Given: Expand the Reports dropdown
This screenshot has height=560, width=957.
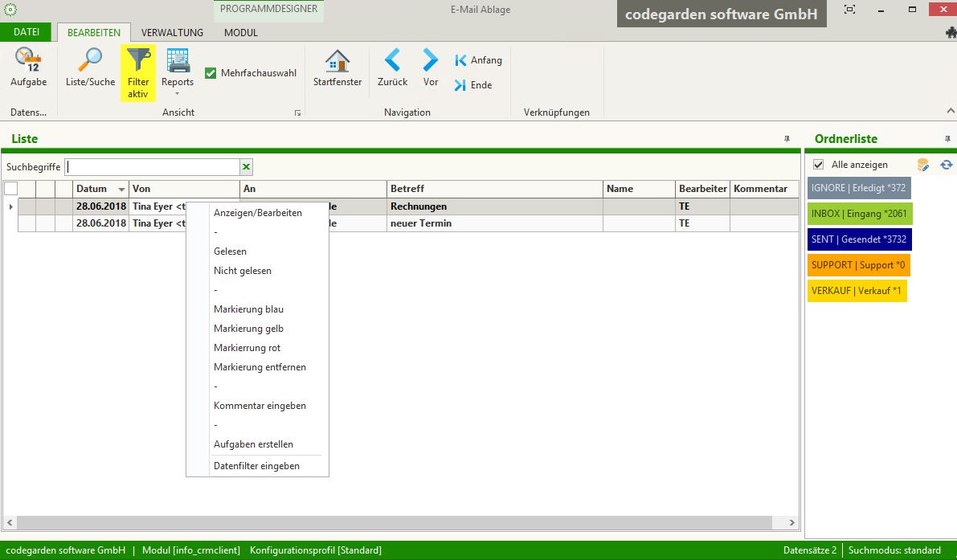Looking at the screenshot, I should 178,93.
